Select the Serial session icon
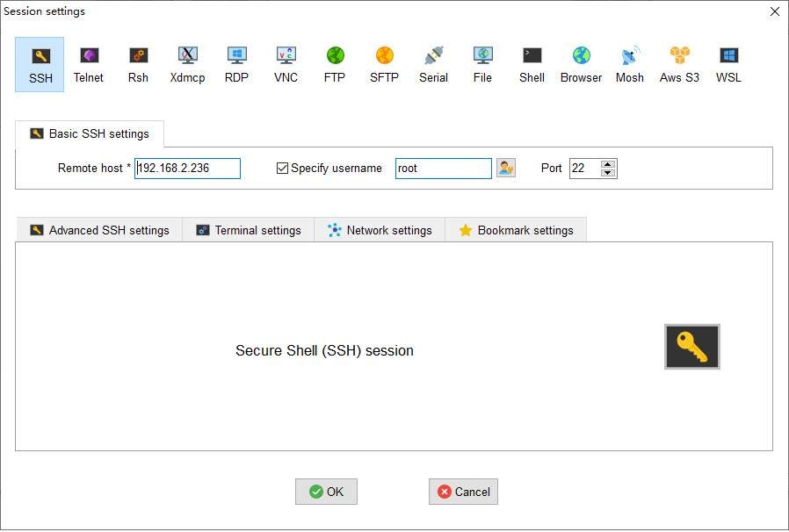This screenshot has height=532, width=789. coord(433,64)
